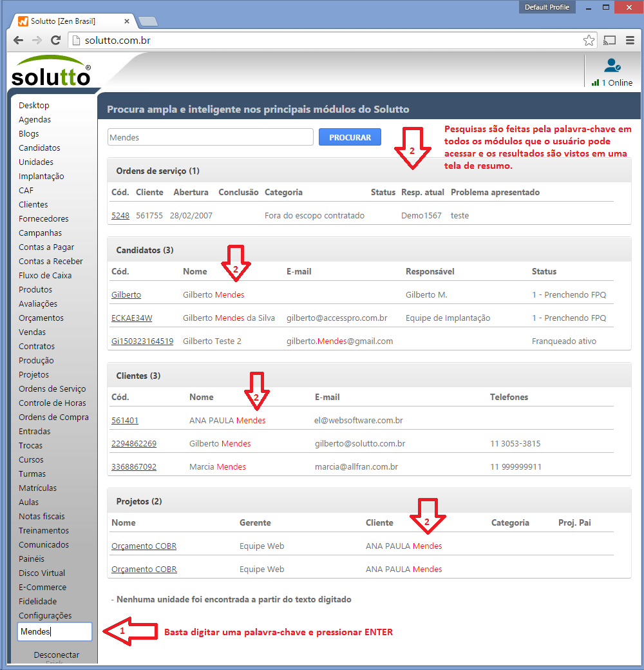Open candidate code Gilberto link
Screen dimensions: 644x670
coord(126,294)
